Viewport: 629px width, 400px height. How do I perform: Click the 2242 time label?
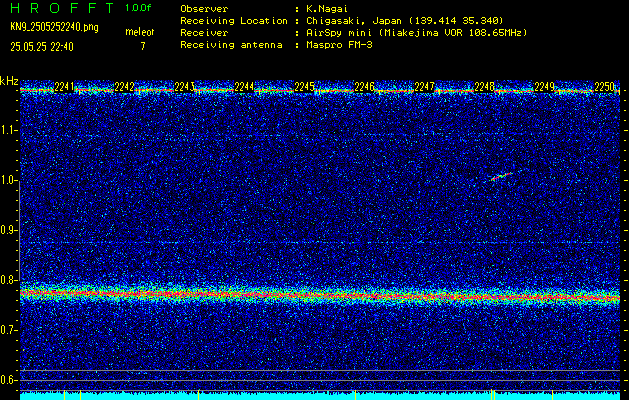pyautogui.click(x=124, y=87)
